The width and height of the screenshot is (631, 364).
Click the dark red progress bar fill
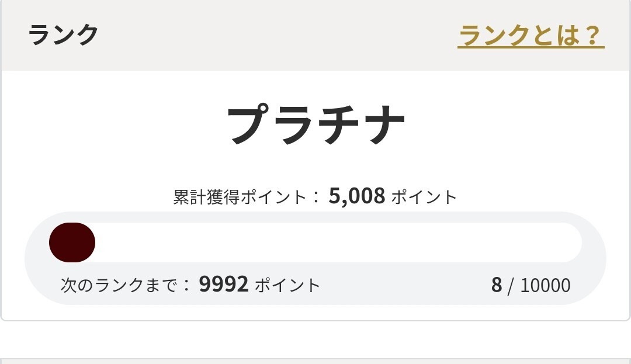click(x=72, y=242)
